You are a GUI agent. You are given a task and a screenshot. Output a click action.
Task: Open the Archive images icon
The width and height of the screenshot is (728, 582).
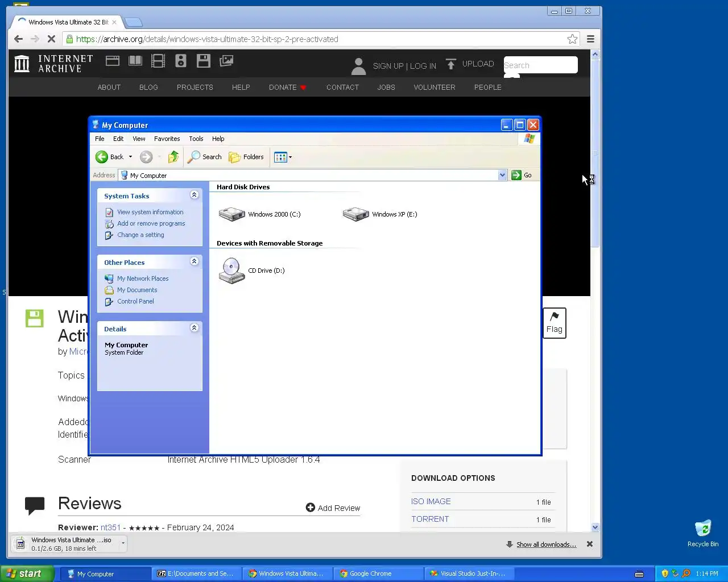point(226,61)
